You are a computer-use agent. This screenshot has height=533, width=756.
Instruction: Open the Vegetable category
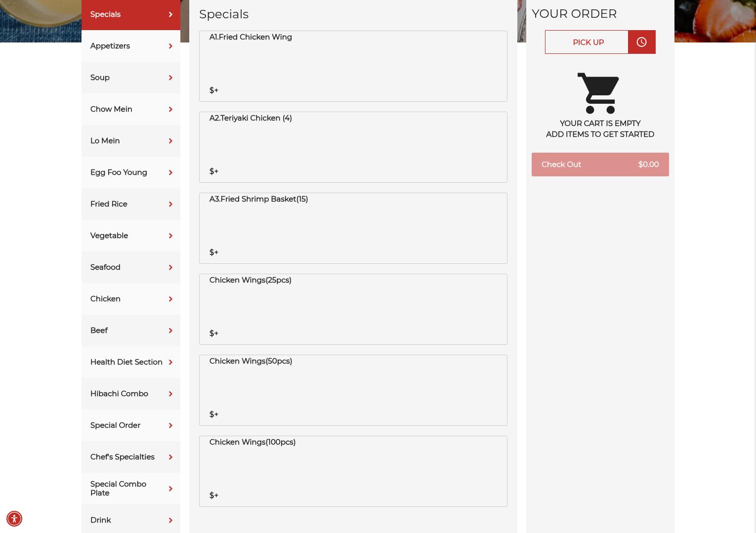[131, 236]
